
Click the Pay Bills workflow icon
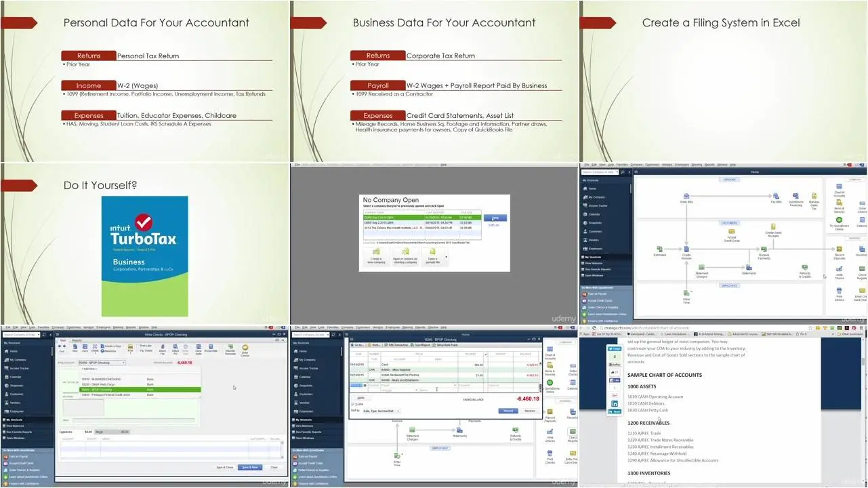pyautogui.click(x=776, y=197)
